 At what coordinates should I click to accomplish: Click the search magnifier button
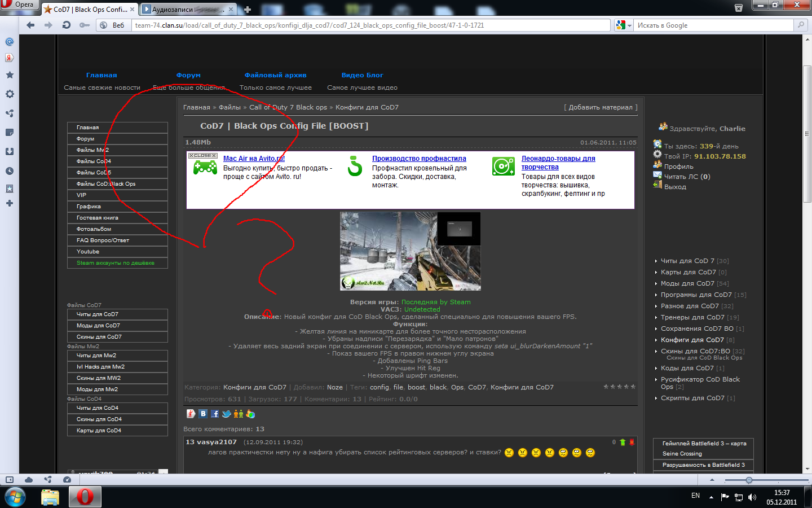click(800, 25)
